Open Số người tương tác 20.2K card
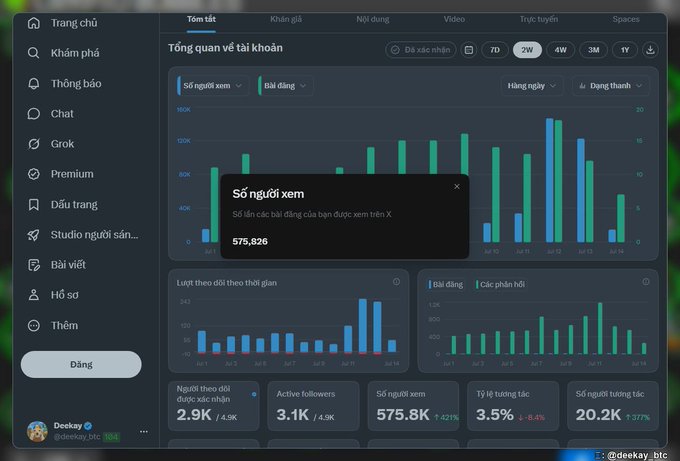Screen dimensions: 680x461 tap(613, 406)
